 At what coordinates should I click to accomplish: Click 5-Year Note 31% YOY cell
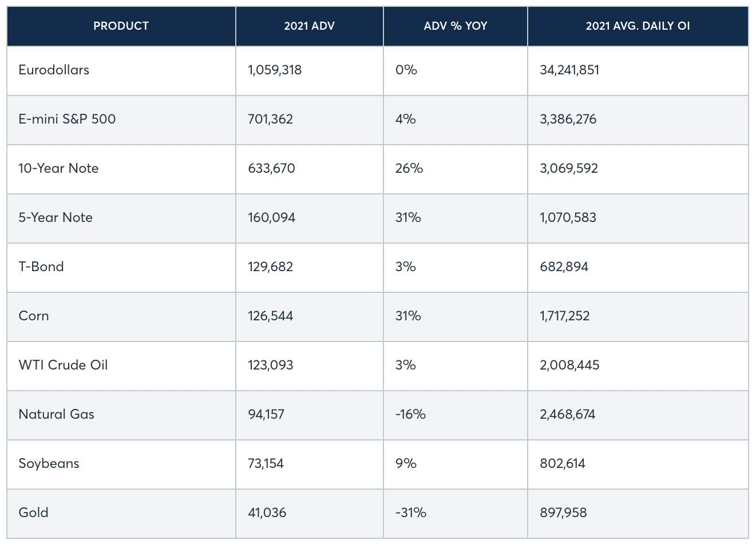(456, 219)
